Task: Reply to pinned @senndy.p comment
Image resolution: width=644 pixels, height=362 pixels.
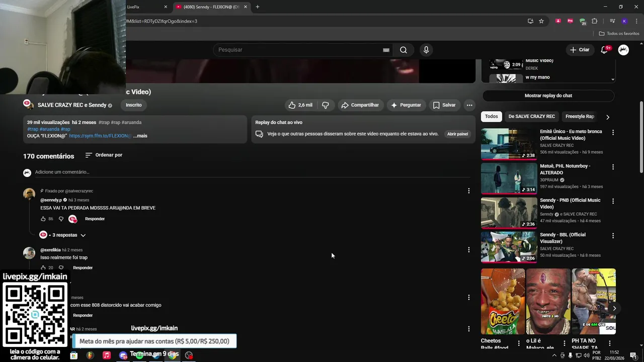Action: [95, 219]
